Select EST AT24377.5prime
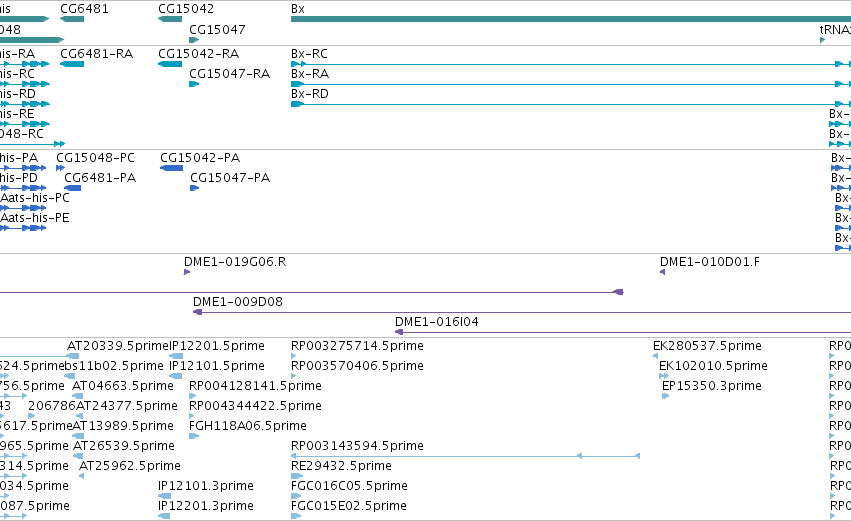The height and width of the screenshot is (521, 851). (x=126, y=406)
